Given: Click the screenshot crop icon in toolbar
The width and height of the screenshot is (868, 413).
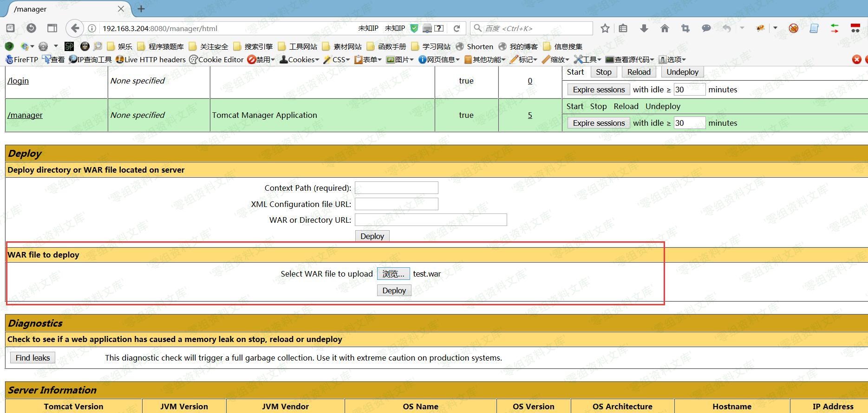Looking at the screenshot, I should click(685, 28).
